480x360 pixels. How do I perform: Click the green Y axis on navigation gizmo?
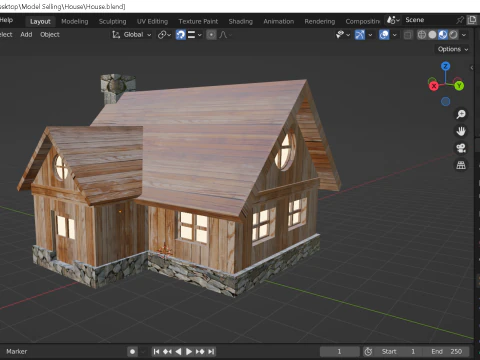(459, 86)
